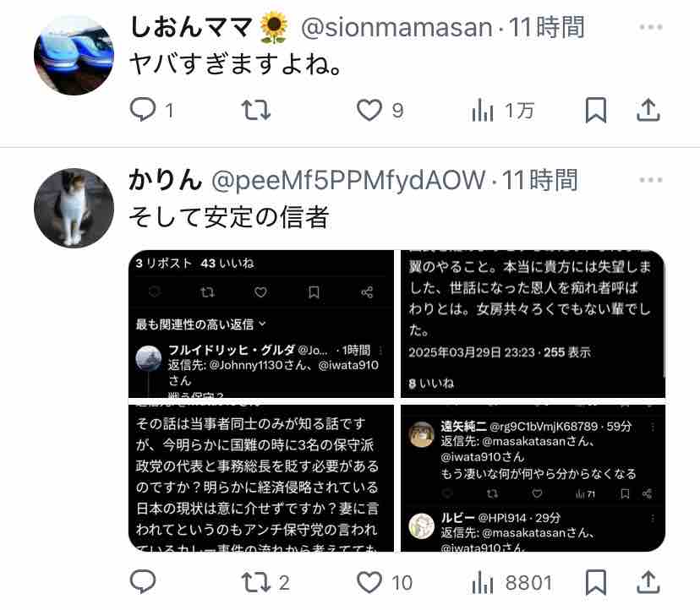Open @peeMf5PPMfydAOW profile handle
Viewport: 700px width, 610px height.
[348, 181]
